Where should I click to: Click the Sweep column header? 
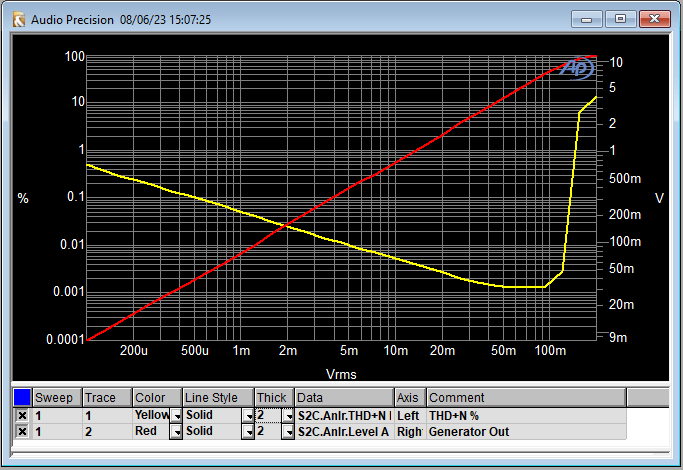pos(57,398)
